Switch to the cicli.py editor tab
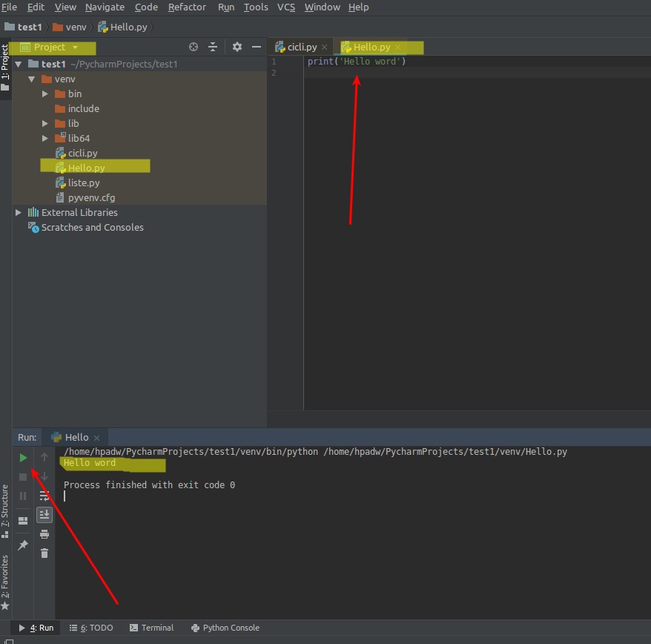651x644 pixels. click(x=301, y=46)
